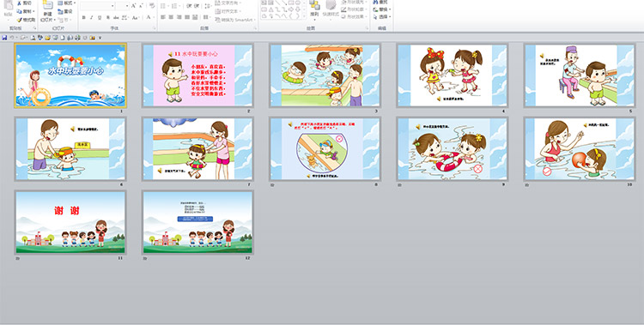Select slide 11 '谢谢' thumbnail
Screen dimensions: 644x325
tap(70, 222)
